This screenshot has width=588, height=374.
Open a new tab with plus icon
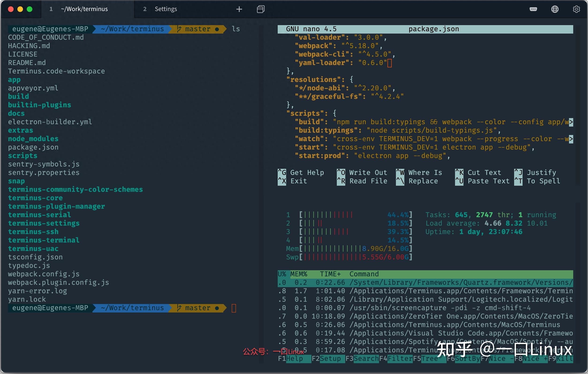tap(239, 9)
